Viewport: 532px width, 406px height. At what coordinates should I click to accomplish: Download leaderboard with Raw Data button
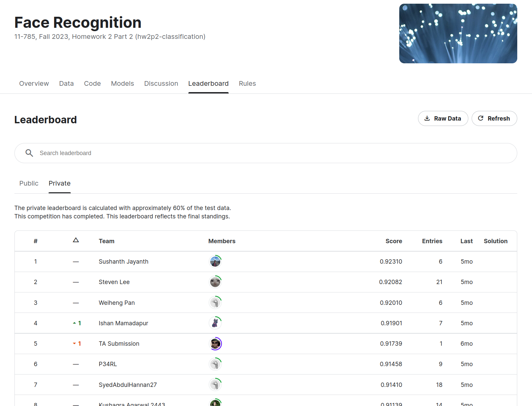(x=443, y=119)
